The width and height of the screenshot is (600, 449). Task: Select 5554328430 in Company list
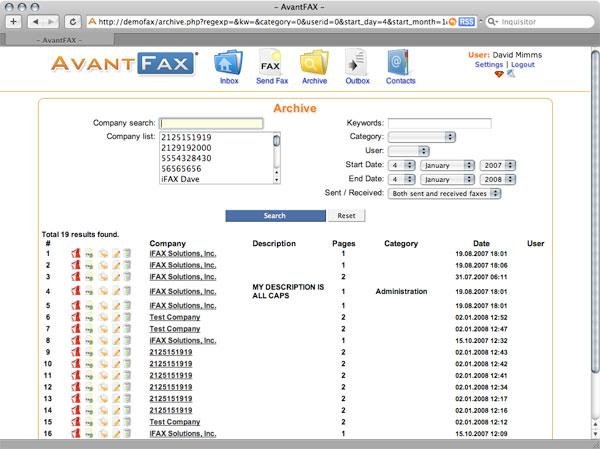[186, 158]
